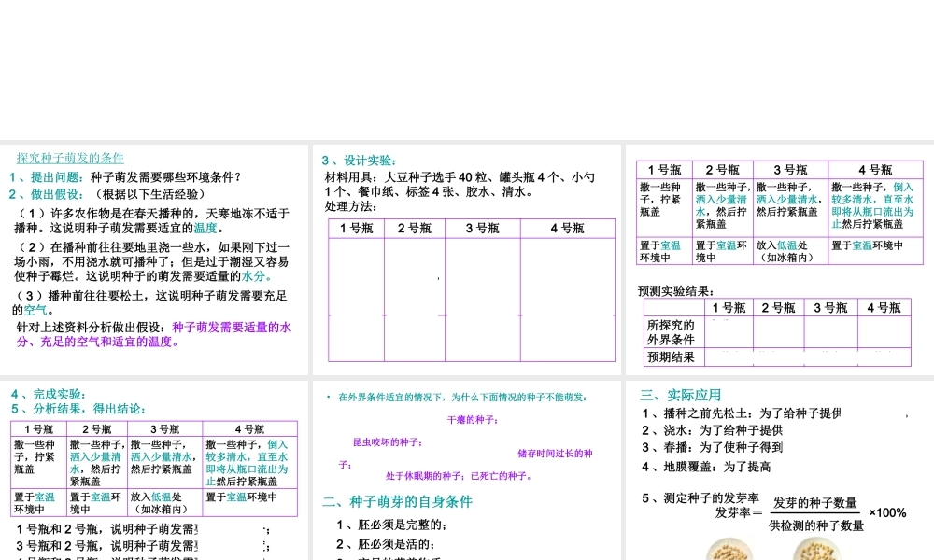Click the formula denominator 供检测的种子数量
Screen dimensions: 934x560
pyautogui.click(x=816, y=526)
